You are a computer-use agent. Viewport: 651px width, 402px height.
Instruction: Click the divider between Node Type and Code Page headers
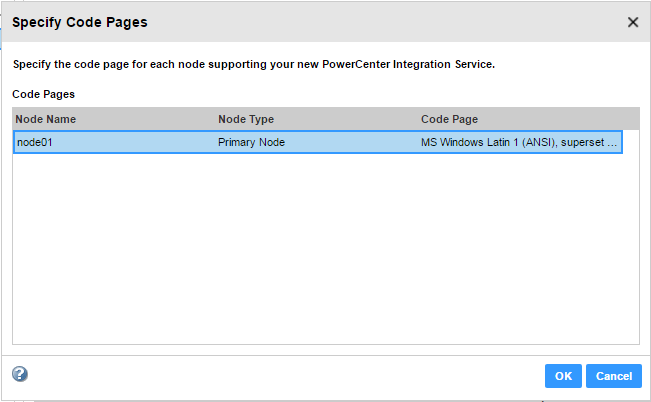[418, 120]
